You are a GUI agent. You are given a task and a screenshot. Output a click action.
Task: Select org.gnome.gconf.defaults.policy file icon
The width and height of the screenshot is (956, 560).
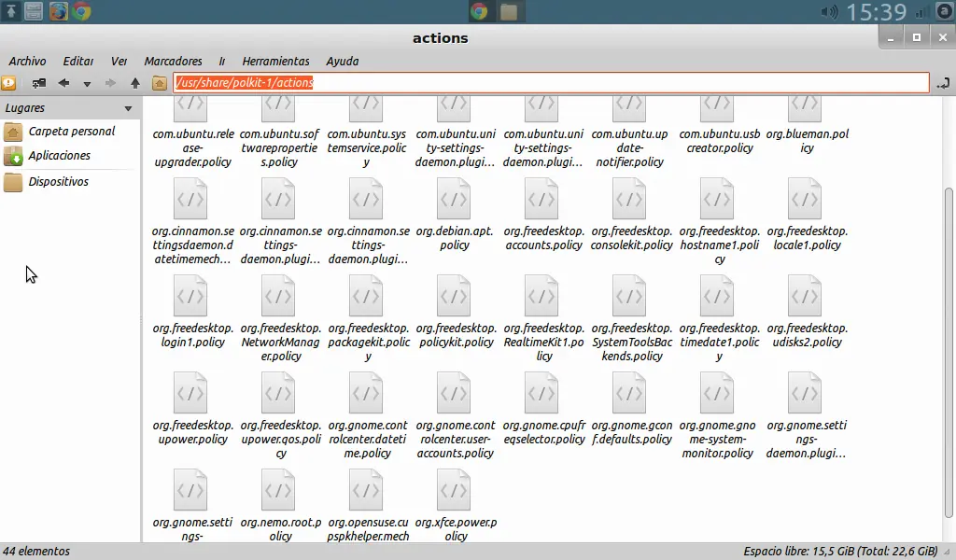[629, 392]
